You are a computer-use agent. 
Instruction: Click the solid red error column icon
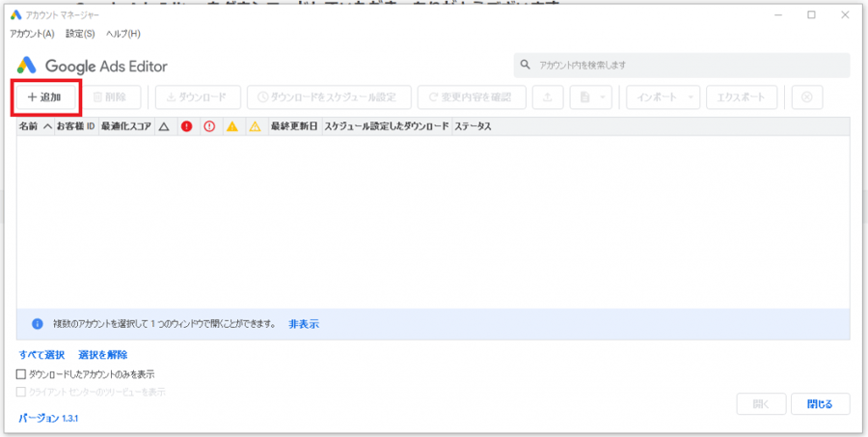[x=186, y=126]
